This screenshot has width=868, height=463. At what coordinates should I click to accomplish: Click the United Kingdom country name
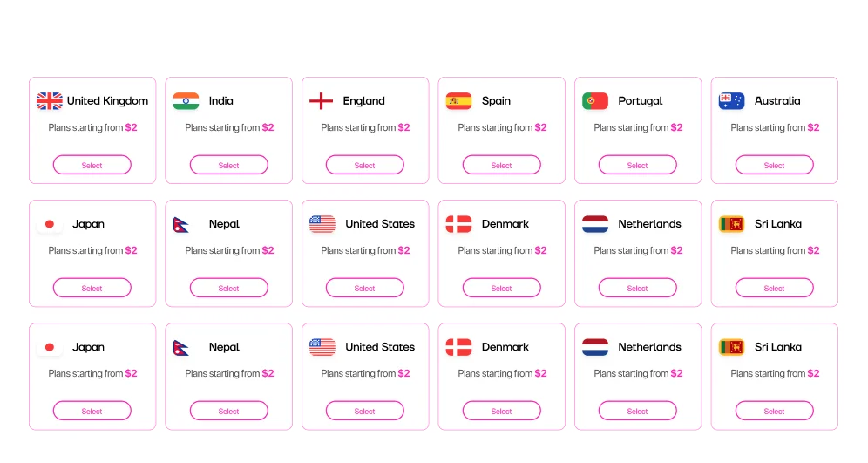(107, 101)
